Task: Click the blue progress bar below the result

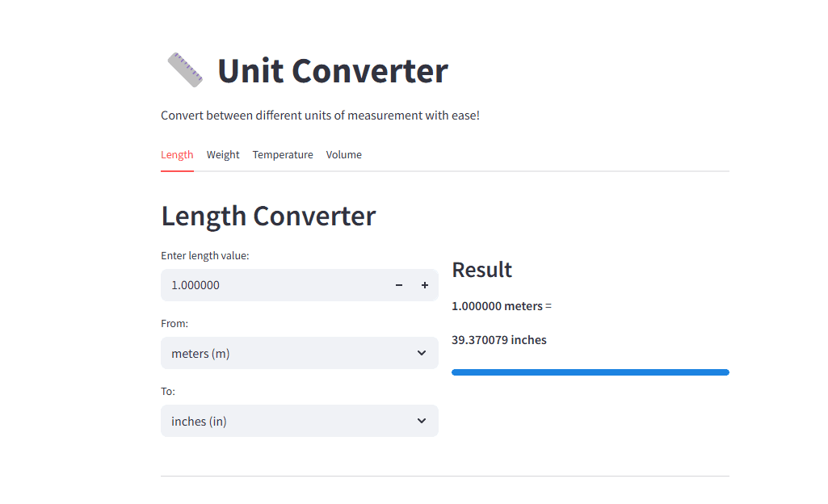Action: tap(590, 372)
